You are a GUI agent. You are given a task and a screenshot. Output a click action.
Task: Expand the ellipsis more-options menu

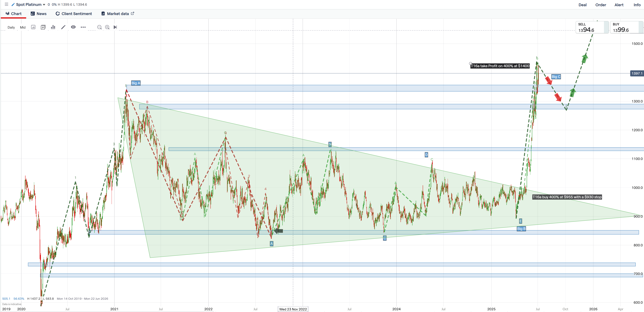[83, 27]
